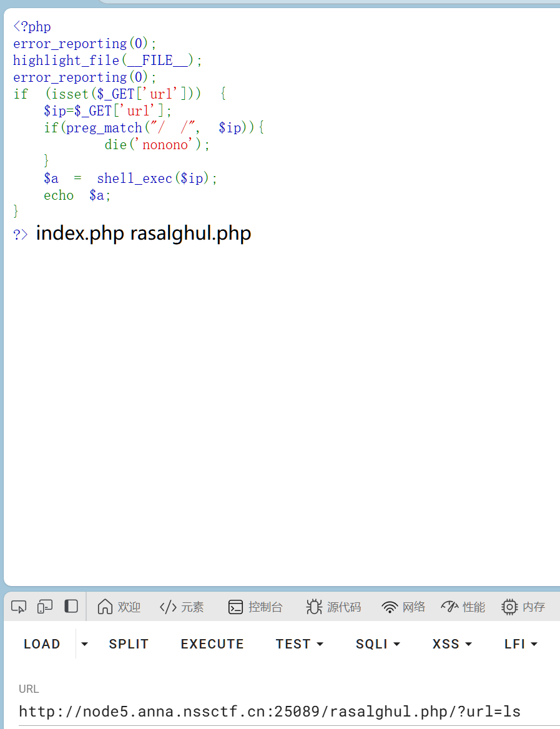Click the Network (网络) wifi icon

pos(390,607)
